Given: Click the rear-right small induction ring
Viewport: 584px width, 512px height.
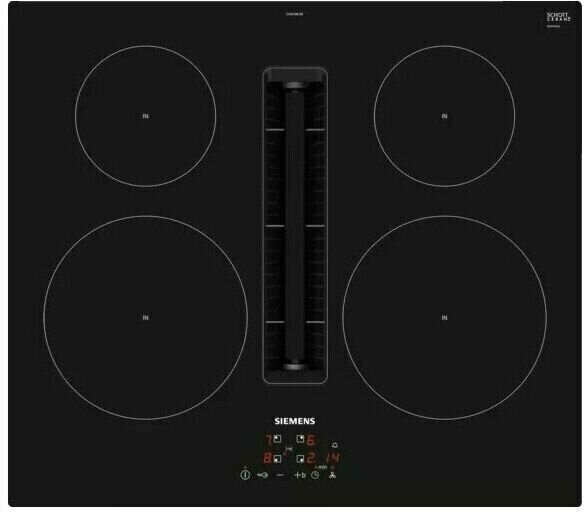Looking at the screenshot, I should (444, 116).
